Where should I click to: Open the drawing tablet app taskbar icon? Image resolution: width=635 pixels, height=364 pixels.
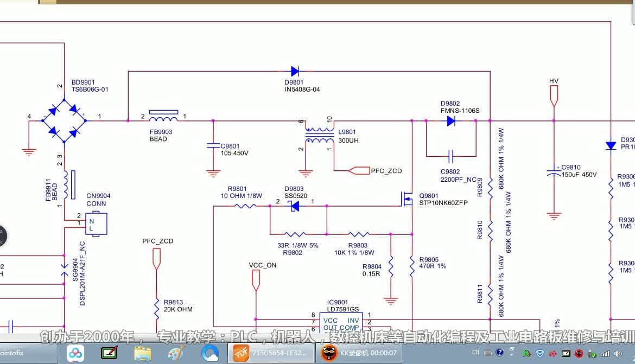click(x=109, y=353)
